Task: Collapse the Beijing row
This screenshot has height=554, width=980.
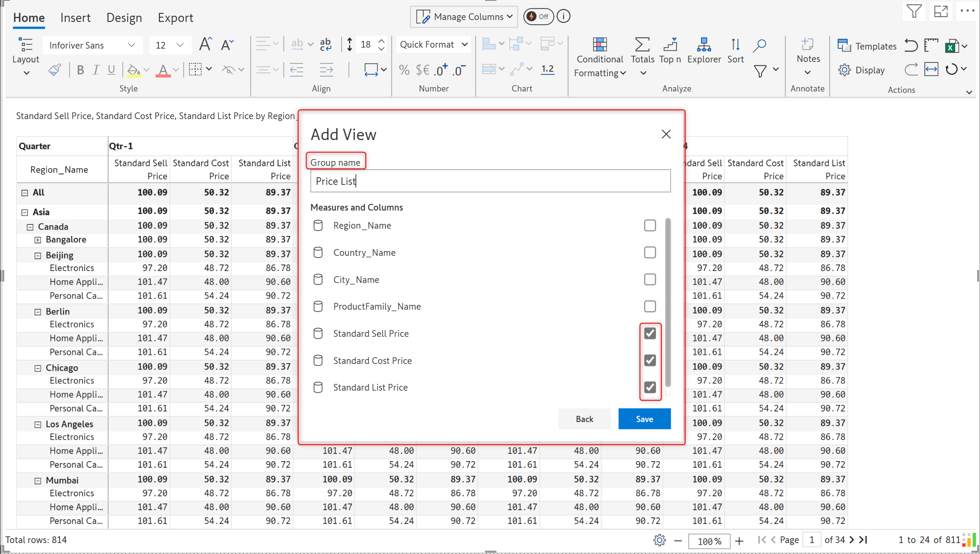Action: click(x=38, y=255)
